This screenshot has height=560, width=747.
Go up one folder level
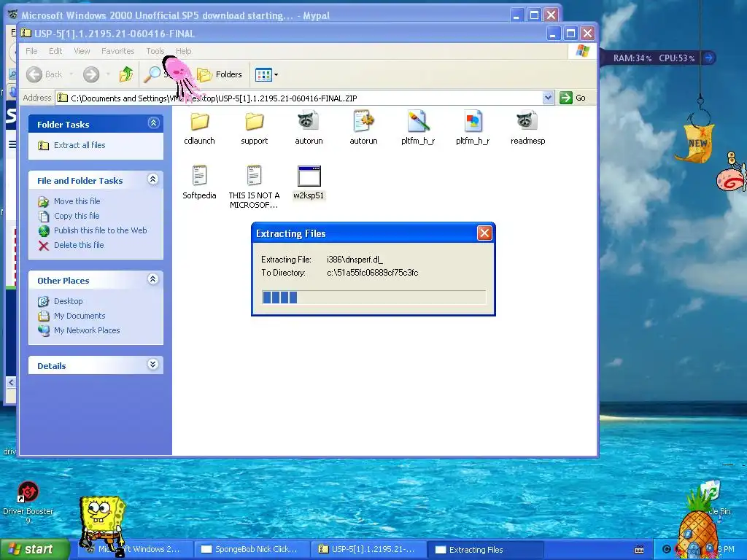click(x=126, y=74)
